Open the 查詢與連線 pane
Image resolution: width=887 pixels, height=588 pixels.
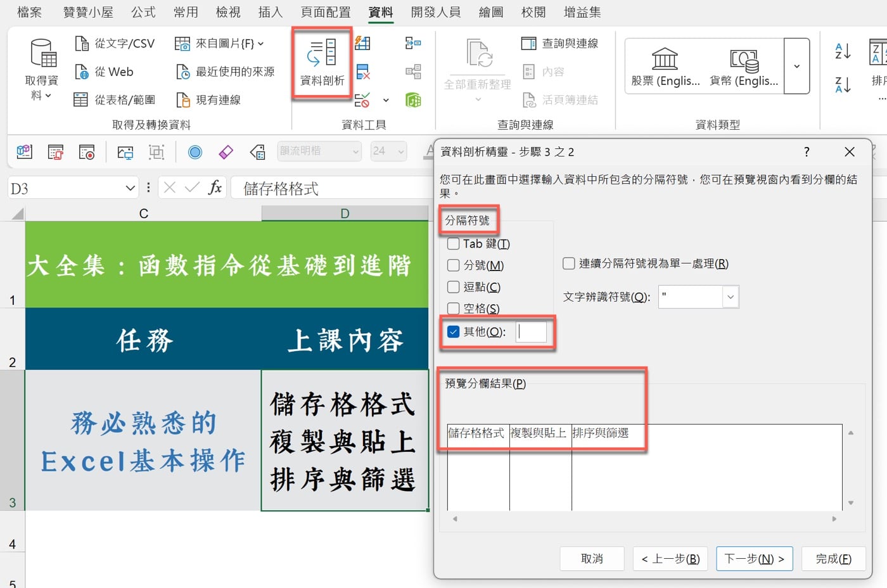559,43
